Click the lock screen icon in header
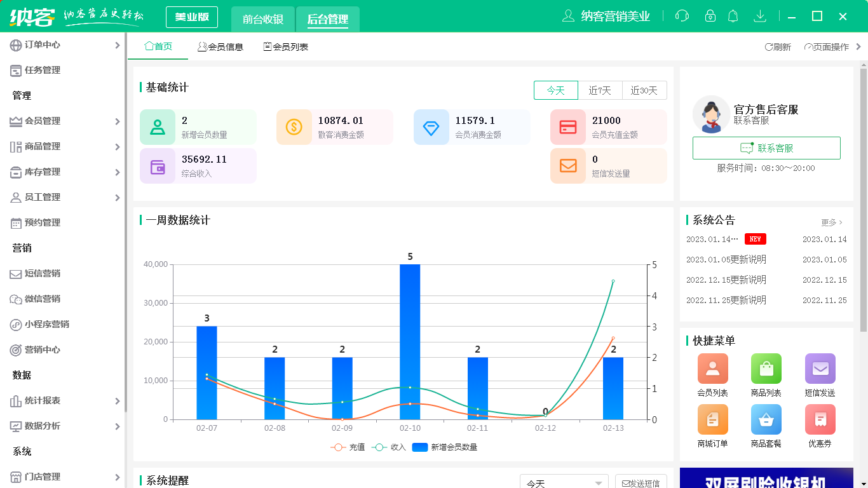Viewport: 868px width, 488px height. pyautogui.click(x=710, y=16)
